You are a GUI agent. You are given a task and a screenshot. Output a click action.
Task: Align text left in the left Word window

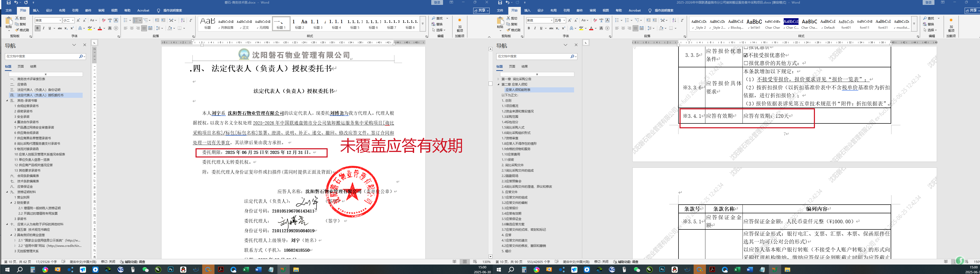pos(126,28)
